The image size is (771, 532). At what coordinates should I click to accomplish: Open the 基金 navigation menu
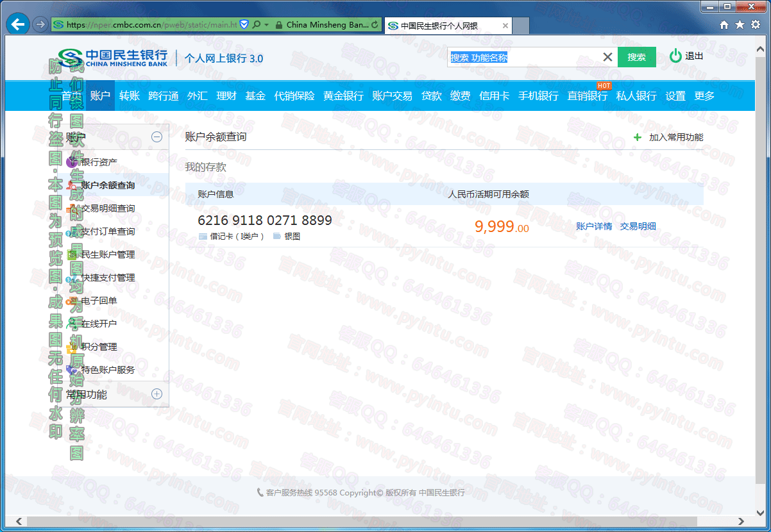click(x=255, y=96)
